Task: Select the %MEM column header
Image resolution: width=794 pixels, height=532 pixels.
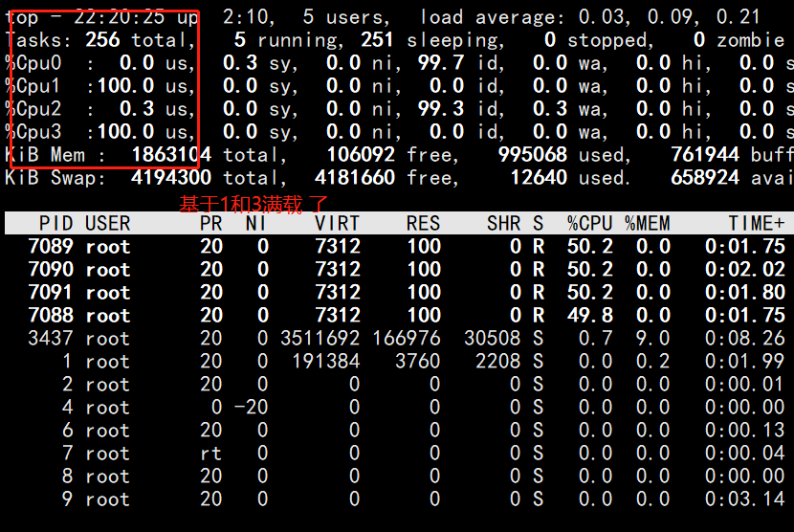Action: tap(648, 223)
